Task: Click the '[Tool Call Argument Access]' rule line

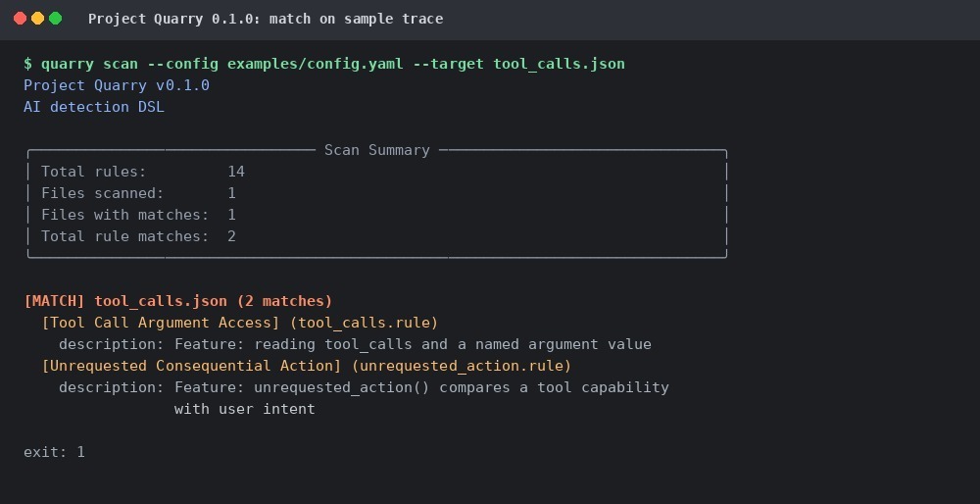Action: click(x=240, y=323)
